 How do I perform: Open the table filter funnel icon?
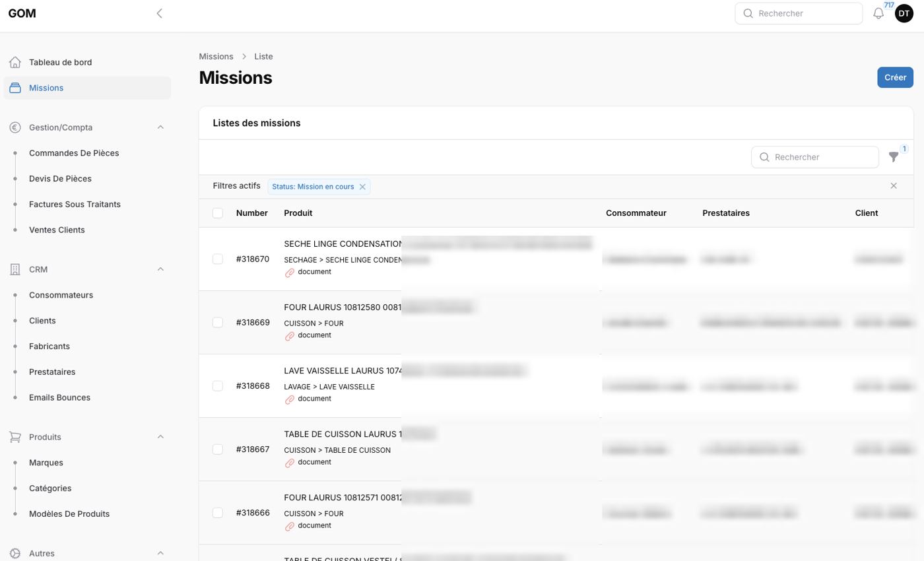tap(894, 157)
